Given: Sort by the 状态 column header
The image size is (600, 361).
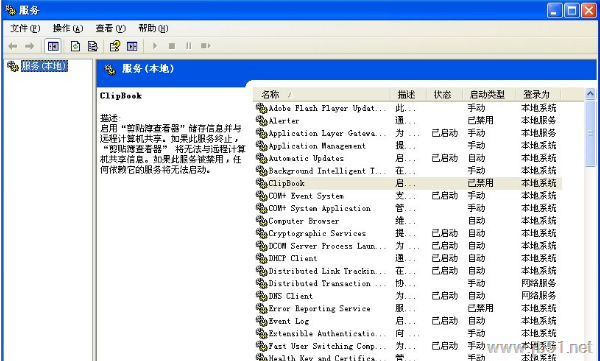Looking at the screenshot, I should click(x=442, y=94).
